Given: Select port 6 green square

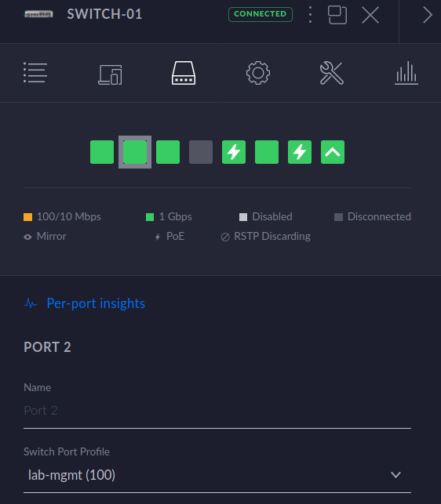Looking at the screenshot, I should [x=267, y=152].
